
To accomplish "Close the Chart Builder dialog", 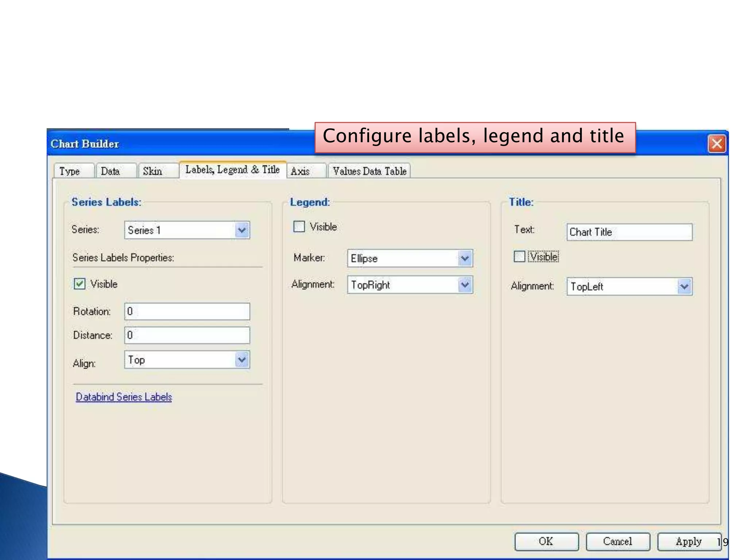I will pos(716,144).
